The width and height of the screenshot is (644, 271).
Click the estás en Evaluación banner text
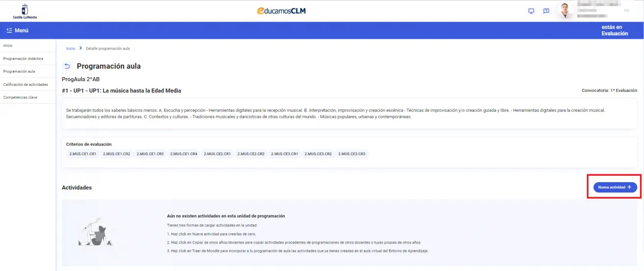tap(615, 30)
